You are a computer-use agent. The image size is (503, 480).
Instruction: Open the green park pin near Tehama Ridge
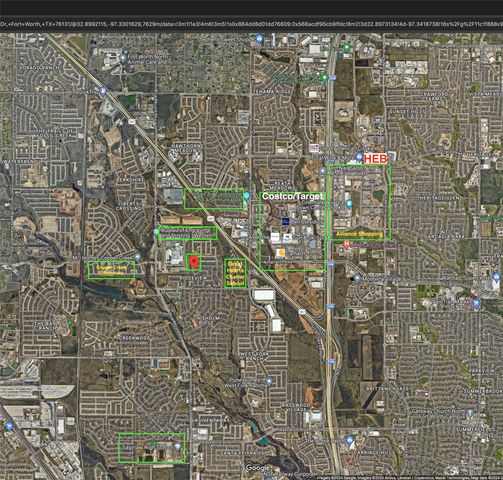click(x=324, y=79)
